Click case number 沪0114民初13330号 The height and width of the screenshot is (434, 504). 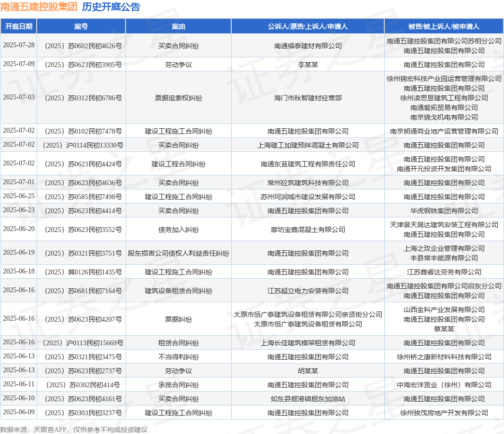83,145
